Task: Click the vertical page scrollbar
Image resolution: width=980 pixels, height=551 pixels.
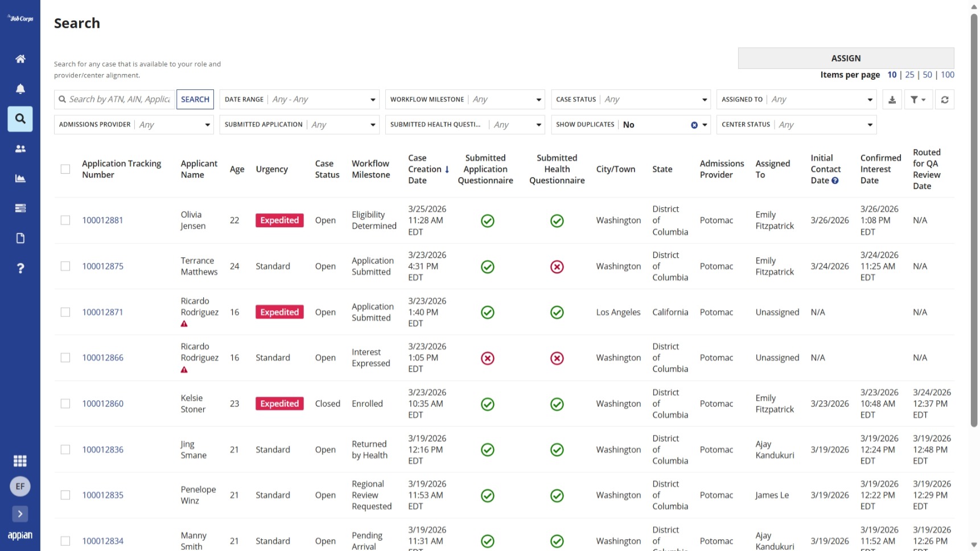Action: click(974, 219)
